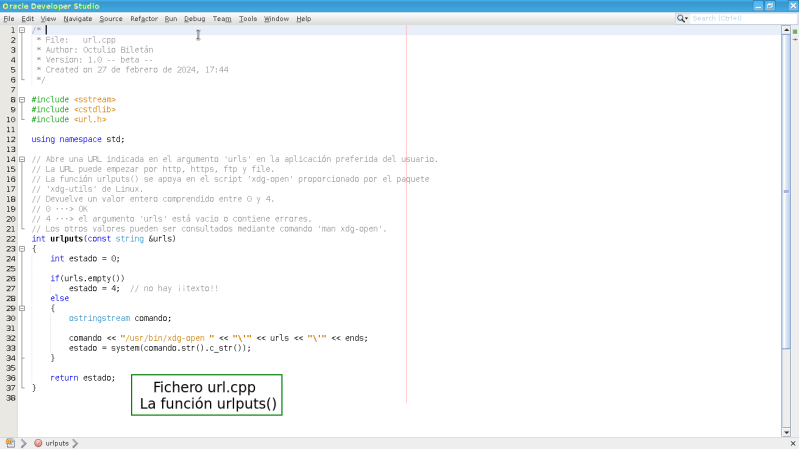Viewport: 799px width, 449px height.
Task: Open the Tools menu
Action: click(248, 19)
